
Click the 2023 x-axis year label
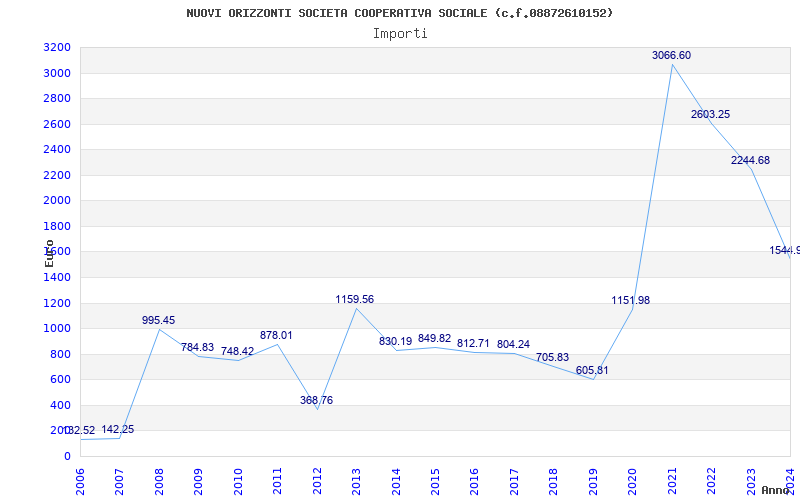pos(751,481)
